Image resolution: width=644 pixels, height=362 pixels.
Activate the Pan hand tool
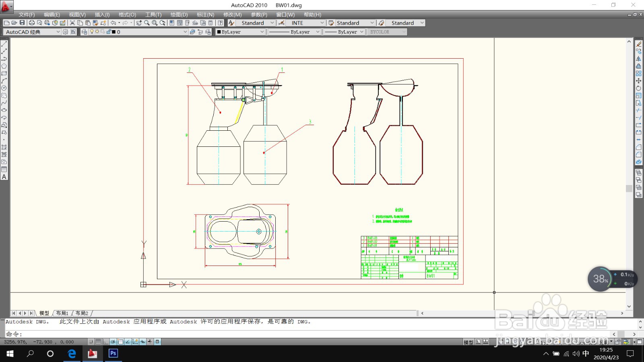[139, 23]
